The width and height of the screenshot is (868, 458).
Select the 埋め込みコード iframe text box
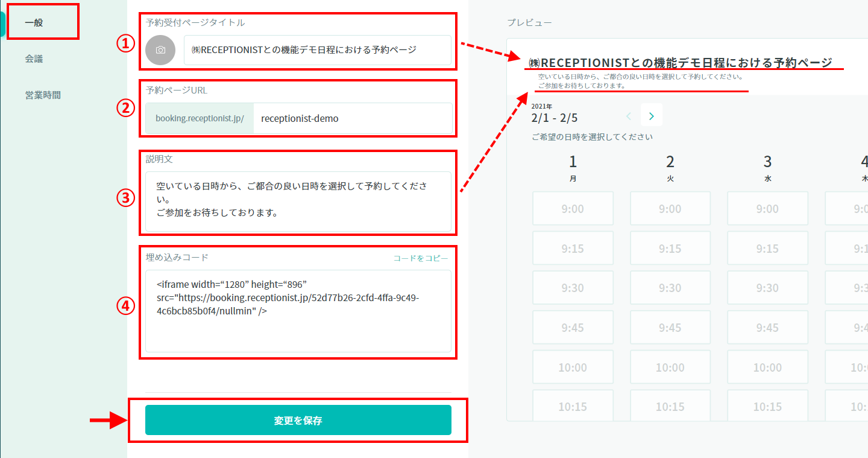(x=298, y=311)
